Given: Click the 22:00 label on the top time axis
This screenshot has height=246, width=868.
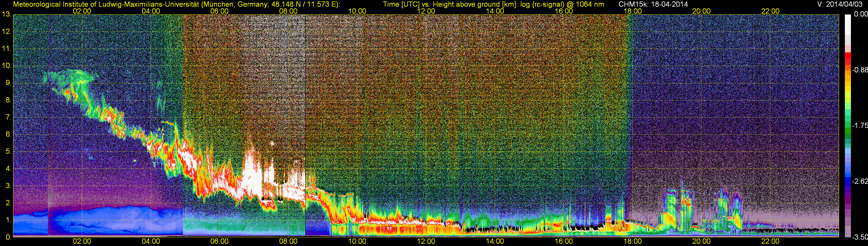Looking at the screenshot, I should coord(770,11).
